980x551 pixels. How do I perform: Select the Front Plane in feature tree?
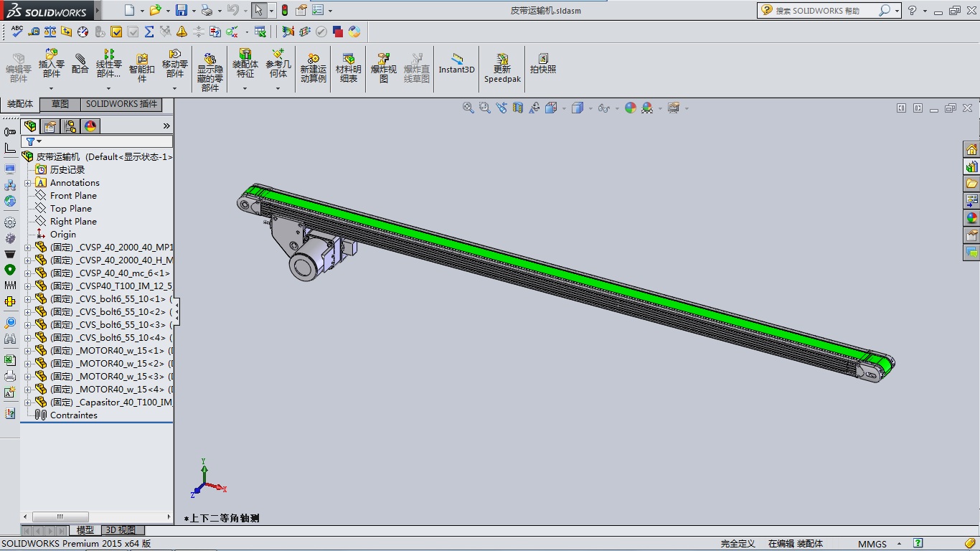tap(73, 196)
